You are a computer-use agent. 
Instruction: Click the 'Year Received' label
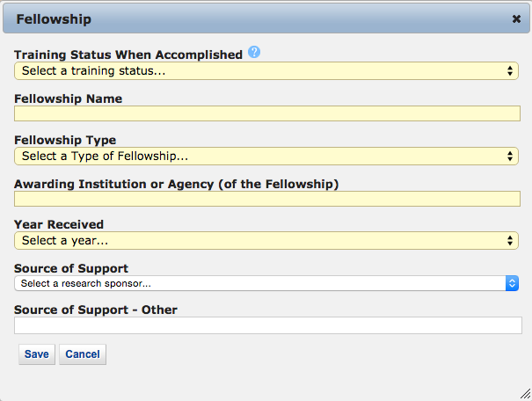click(59, 224)
